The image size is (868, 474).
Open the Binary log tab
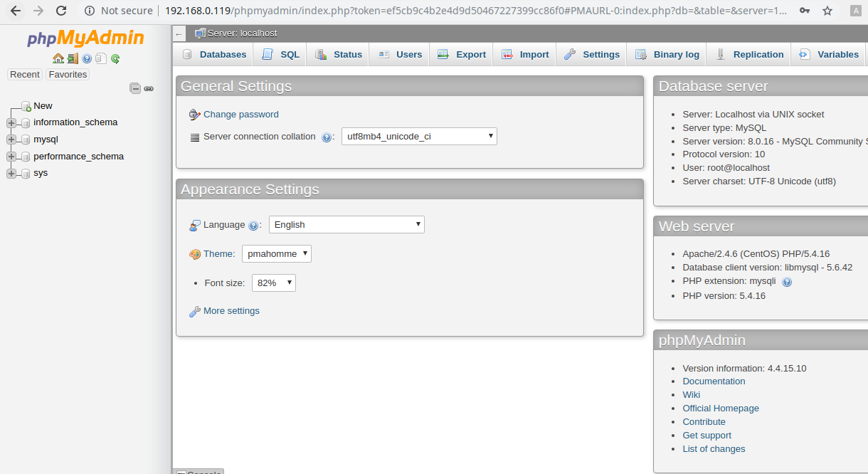(x=667, y=55)
